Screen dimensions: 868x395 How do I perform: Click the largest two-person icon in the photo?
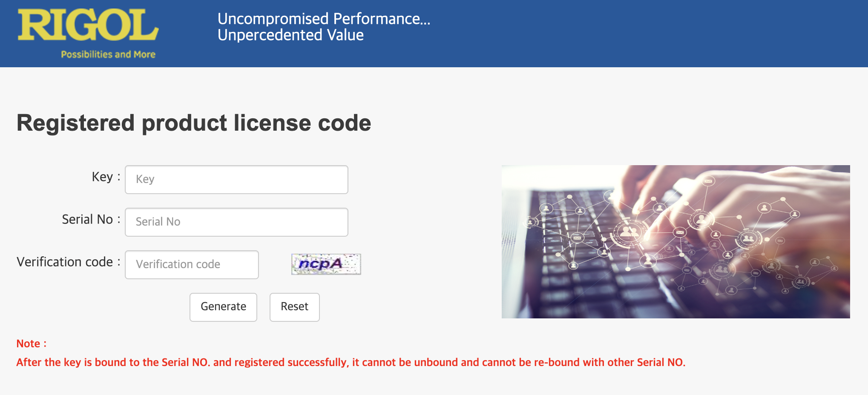(629, 232)
